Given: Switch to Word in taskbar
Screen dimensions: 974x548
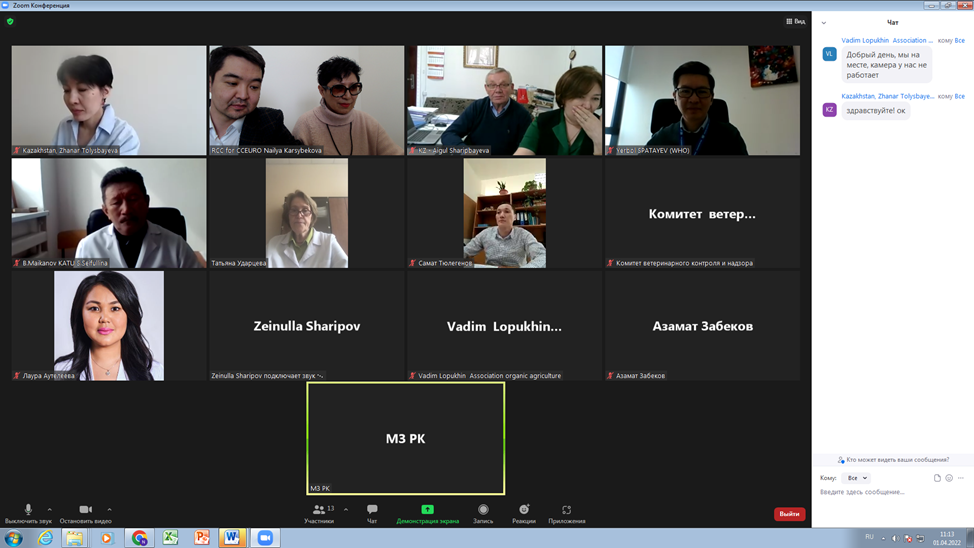Looking at the screenshot, I should click(x=232, y=538).
